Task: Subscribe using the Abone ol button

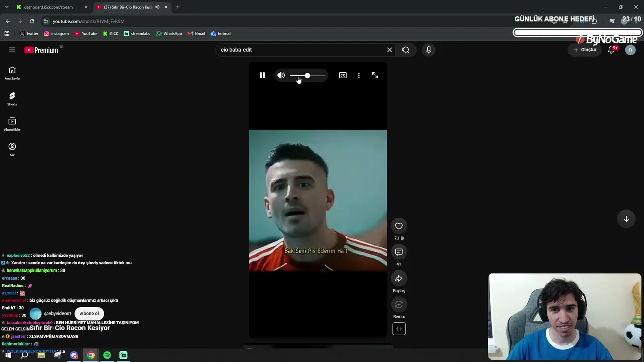Action: pos(90,313)
